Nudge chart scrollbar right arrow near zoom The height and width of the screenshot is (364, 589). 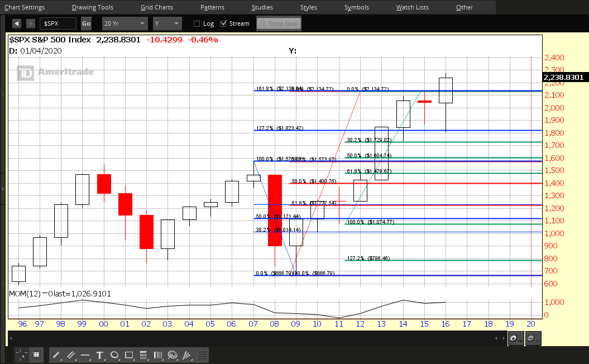click(504, 338)
